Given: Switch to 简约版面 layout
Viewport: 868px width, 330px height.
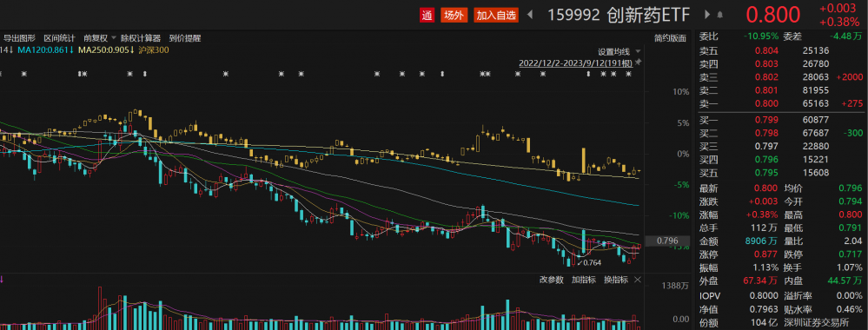Looking at the screenshot, I should tap(671, 38).
